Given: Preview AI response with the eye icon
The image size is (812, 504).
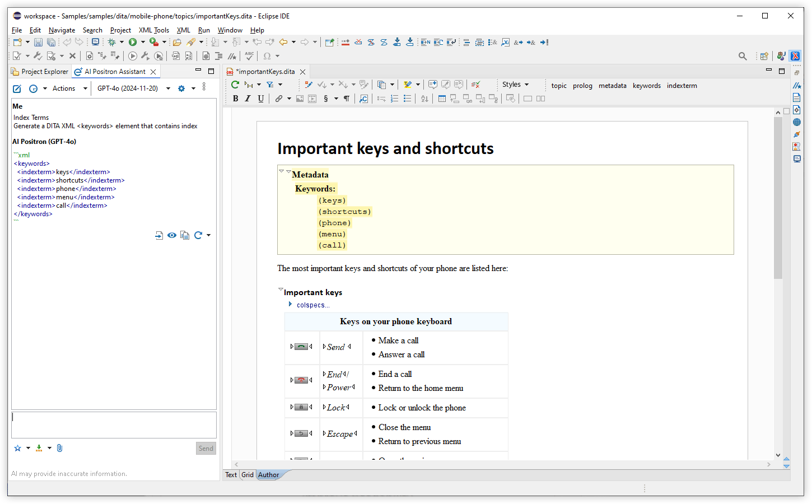Looking at the screenshot, I should tap(172, 235).
